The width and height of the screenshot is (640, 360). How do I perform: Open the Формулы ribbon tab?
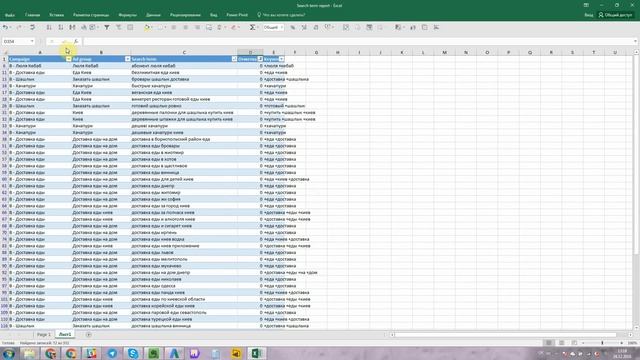pos(127,15)
